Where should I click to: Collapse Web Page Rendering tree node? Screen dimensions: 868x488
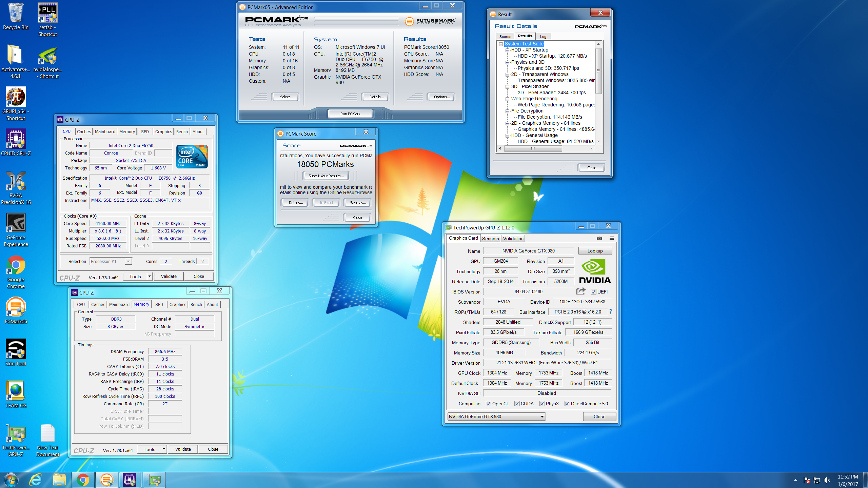tap(508, 99)
